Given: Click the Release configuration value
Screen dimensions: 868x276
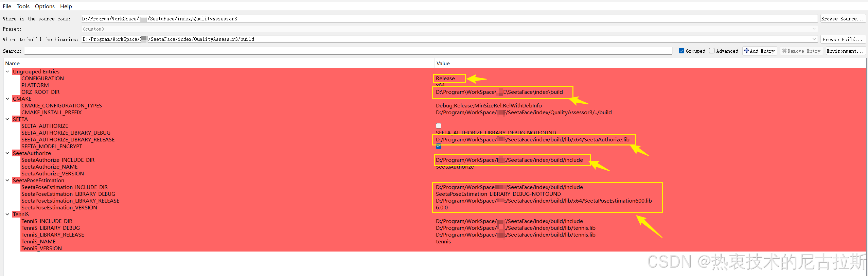Looking at the screenshot, I should tap(445, 79).
